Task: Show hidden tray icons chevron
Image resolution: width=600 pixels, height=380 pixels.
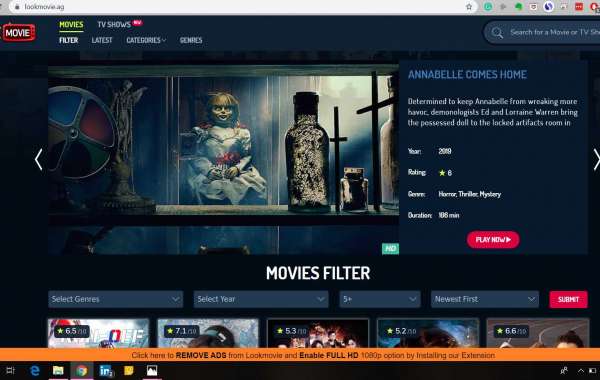Action: (581, 370)
